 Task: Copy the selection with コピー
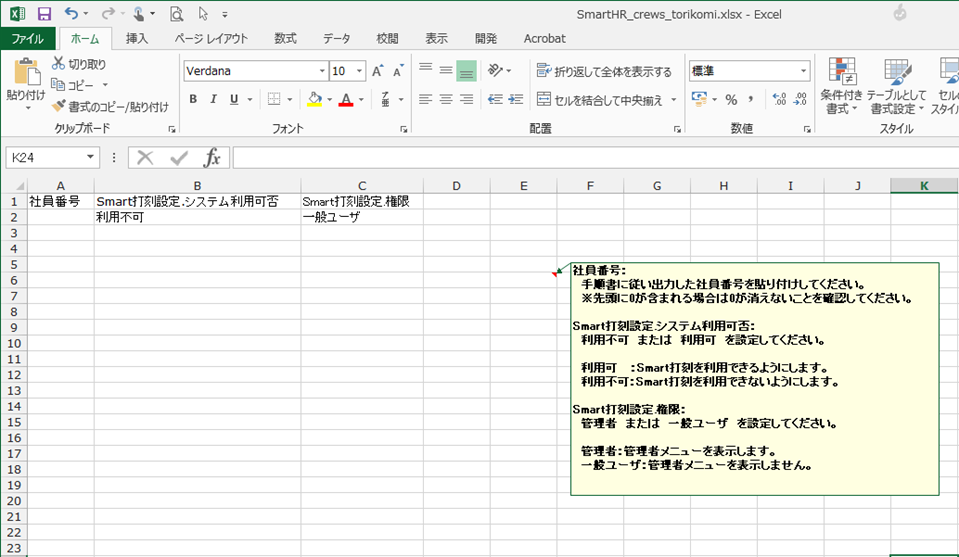point(73,85)
